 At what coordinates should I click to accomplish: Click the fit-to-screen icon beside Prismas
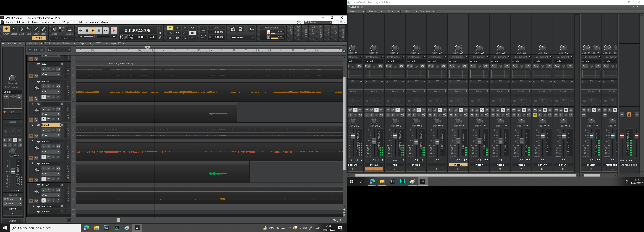tap(299, 22)
